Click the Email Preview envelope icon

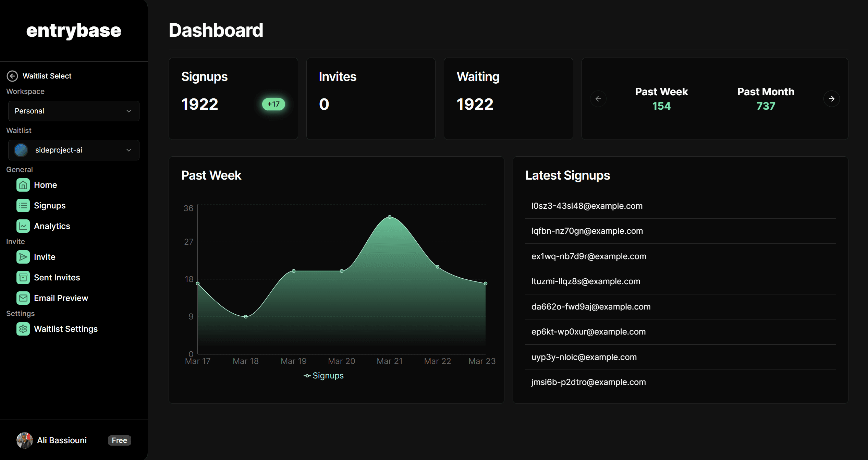click(23, 298)
